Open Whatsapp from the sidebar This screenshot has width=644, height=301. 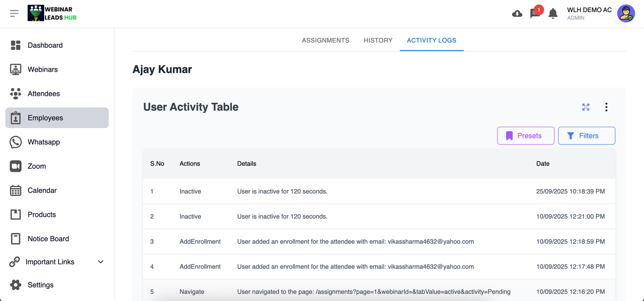(x=44, y=142)
